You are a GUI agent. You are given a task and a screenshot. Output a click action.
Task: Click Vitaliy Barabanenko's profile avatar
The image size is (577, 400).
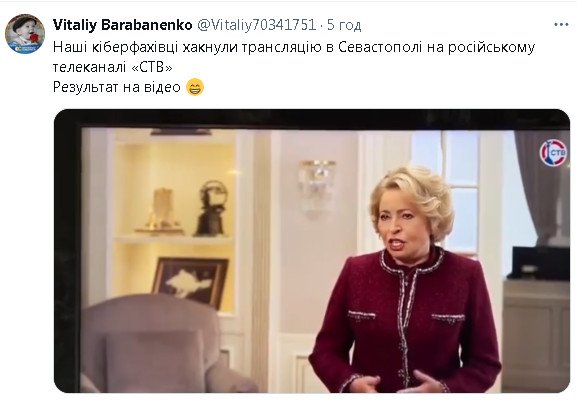(25, 34)
